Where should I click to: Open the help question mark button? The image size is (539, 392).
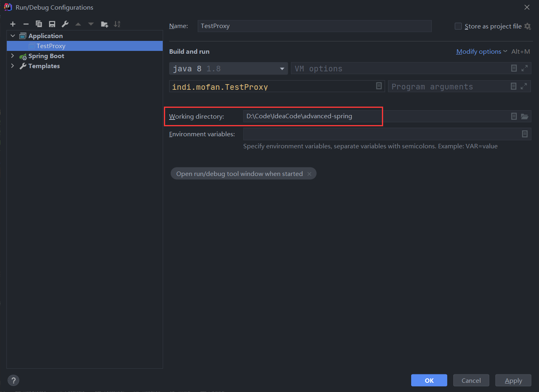pos(13,380)
